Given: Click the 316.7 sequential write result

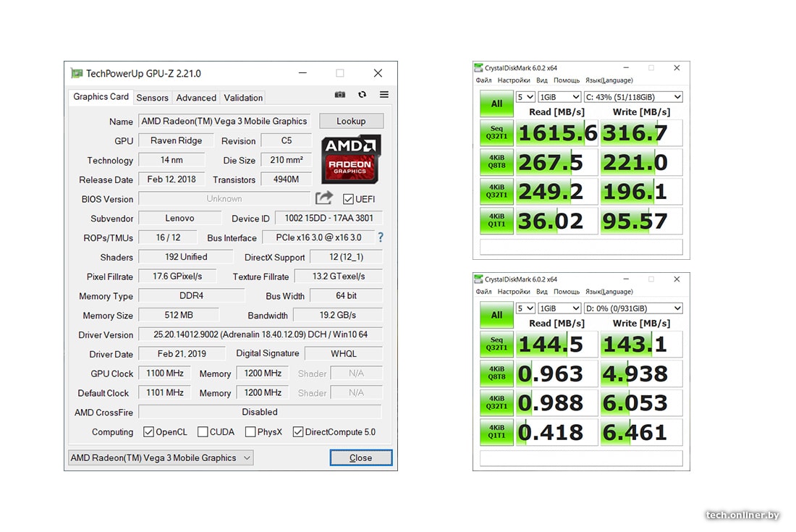Looking at the screenshot, I should coord(642,133).
